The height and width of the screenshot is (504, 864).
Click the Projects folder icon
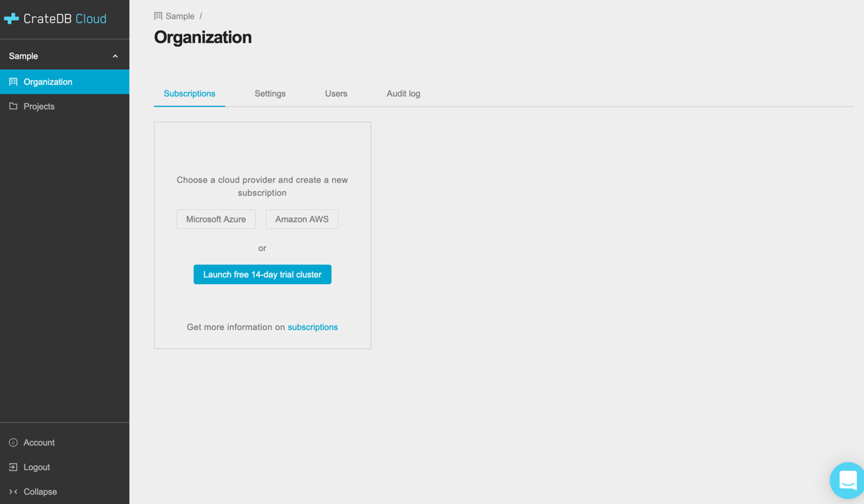13,106
